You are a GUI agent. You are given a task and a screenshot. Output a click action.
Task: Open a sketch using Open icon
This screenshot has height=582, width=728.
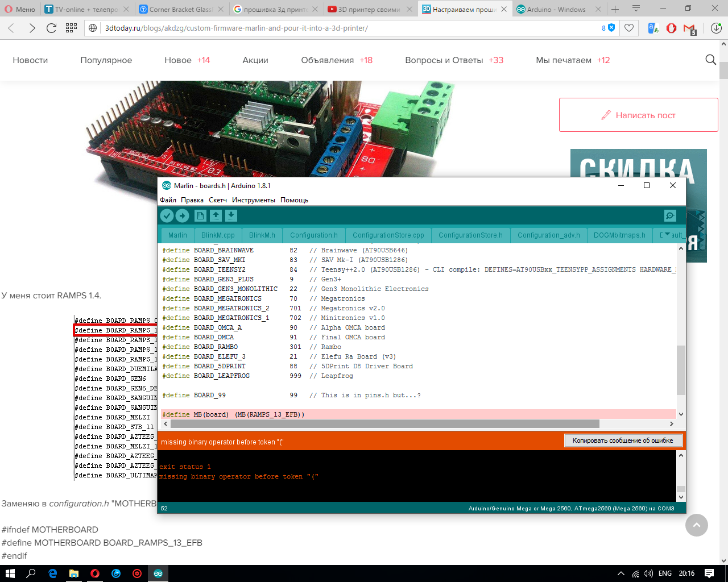click(216, 216)
